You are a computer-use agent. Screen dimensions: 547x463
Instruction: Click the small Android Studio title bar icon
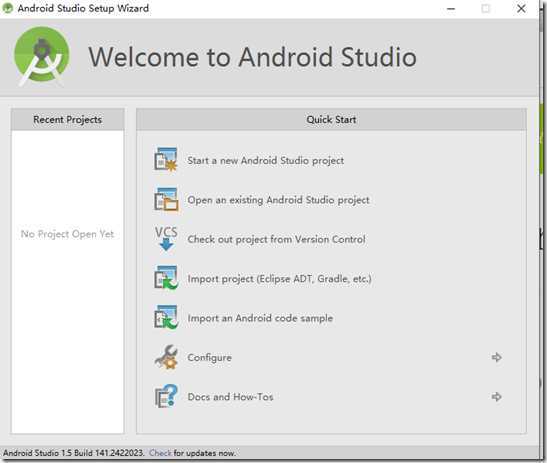tap(7, 8)
